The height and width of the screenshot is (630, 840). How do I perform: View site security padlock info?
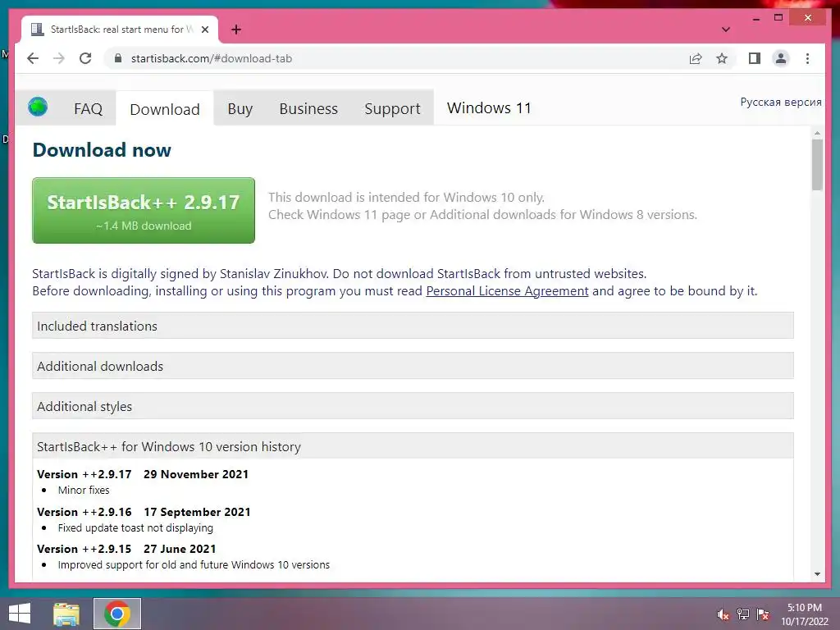pos(118,58)
